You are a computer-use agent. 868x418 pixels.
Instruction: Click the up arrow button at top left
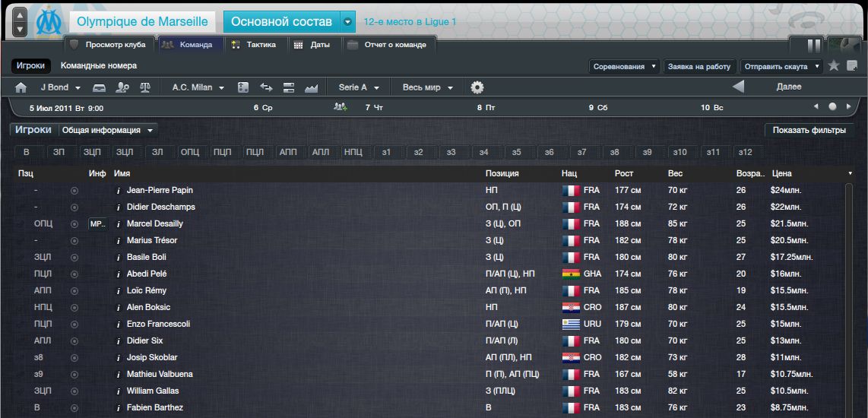tap(19, 15)
